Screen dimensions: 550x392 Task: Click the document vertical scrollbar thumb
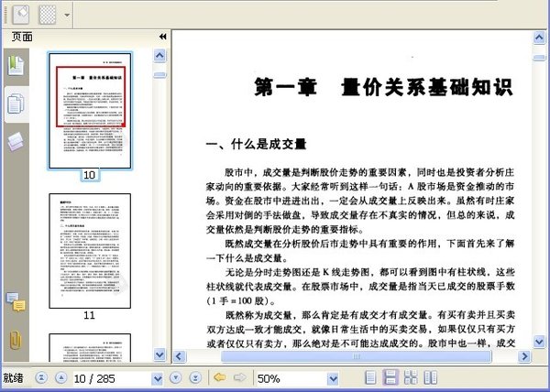pos(539,58)
